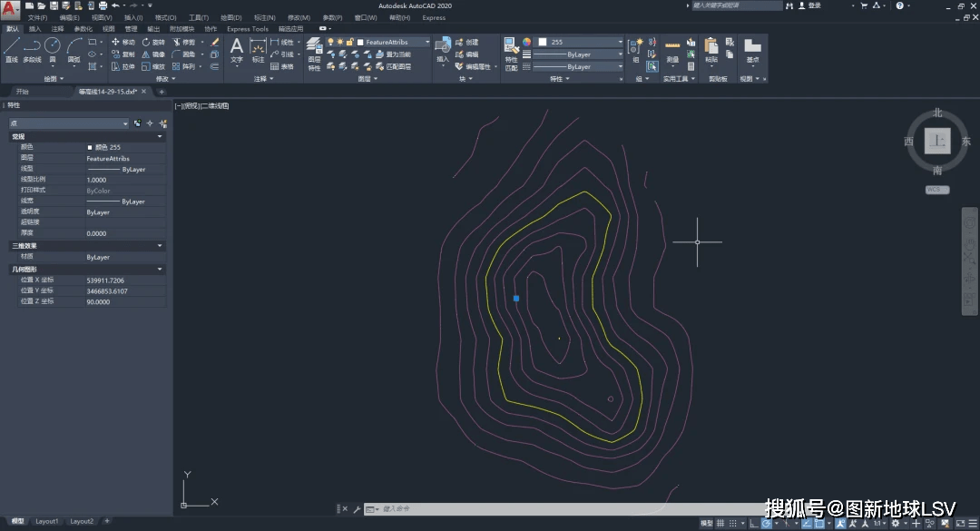Switch to the 注释 ribbon tab
This screenshot has height=531, width=980.
(x=57, y=29)
